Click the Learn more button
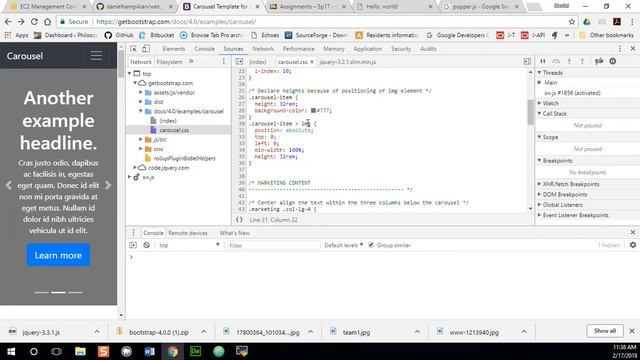The width and height of the screenshot is (640, 360). [58, 255]
